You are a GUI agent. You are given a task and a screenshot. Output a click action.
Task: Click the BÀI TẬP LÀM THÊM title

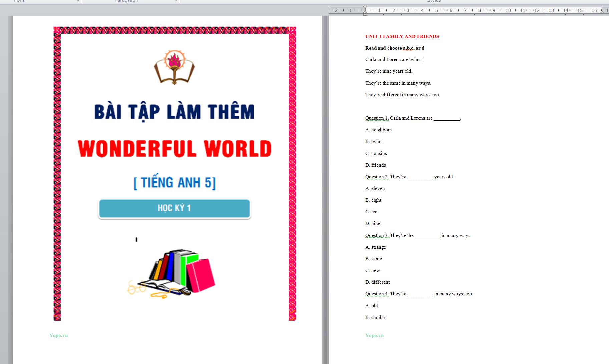point(175,112)
